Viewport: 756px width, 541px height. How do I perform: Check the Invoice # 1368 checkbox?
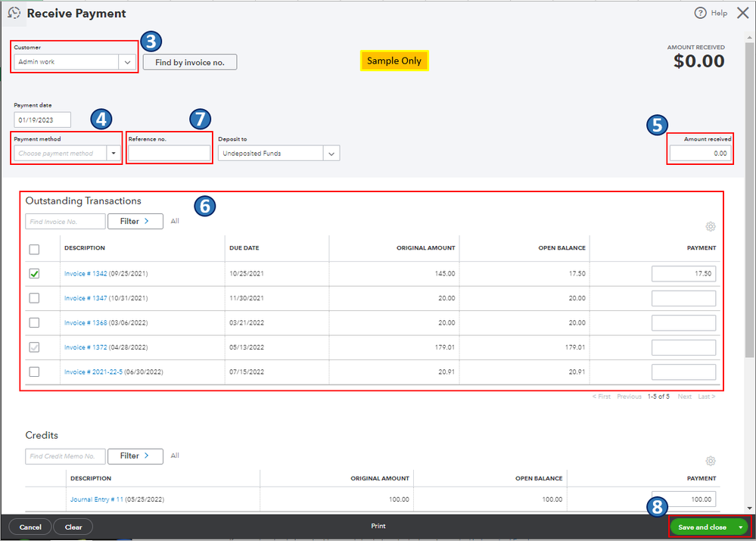click(34, 322)
